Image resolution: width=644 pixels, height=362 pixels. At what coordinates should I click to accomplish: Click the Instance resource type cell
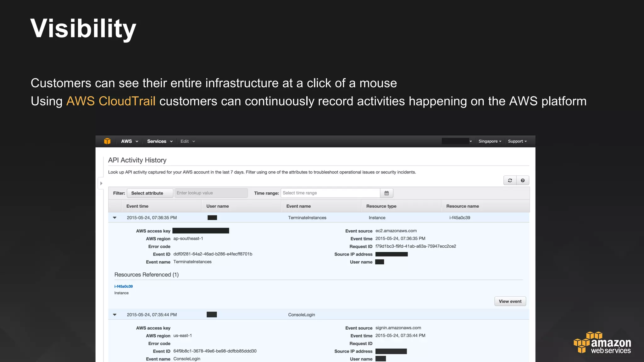pos(377,218)
